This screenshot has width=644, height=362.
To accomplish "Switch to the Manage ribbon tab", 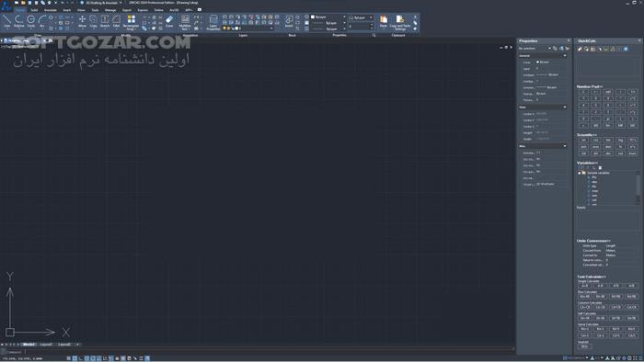I will pos(110,10).
